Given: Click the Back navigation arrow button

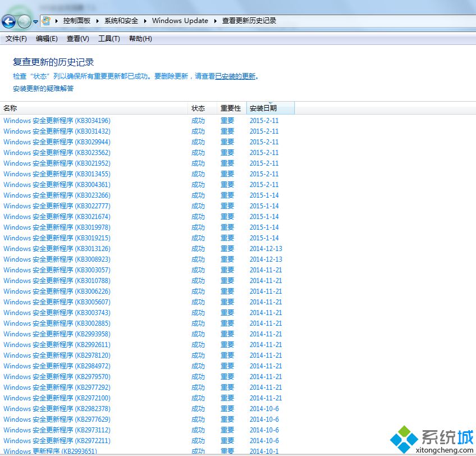Looking at the screenshot, I should tap(8, 21).
